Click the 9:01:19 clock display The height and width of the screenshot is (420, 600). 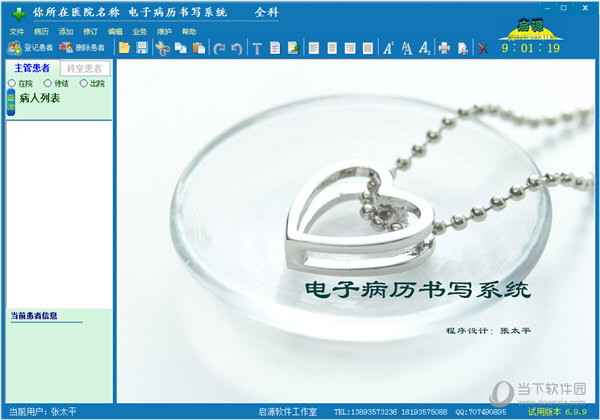coord(531,48)
